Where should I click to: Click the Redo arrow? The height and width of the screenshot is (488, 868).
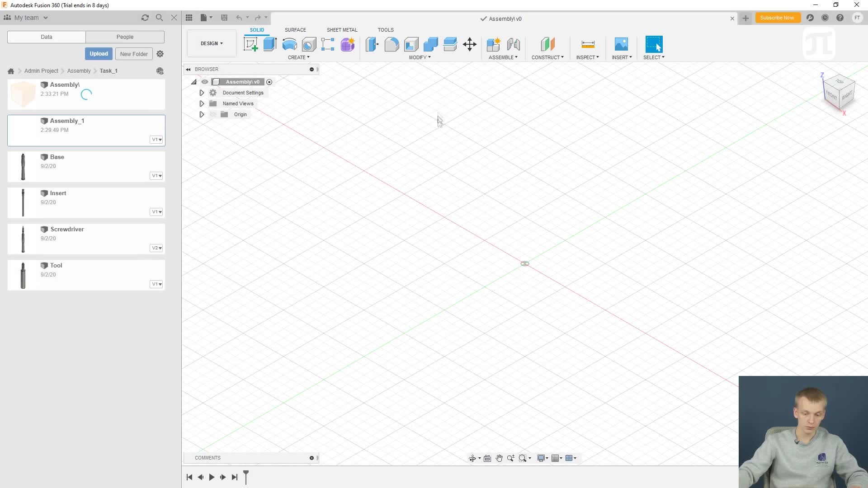pos(258,18)
